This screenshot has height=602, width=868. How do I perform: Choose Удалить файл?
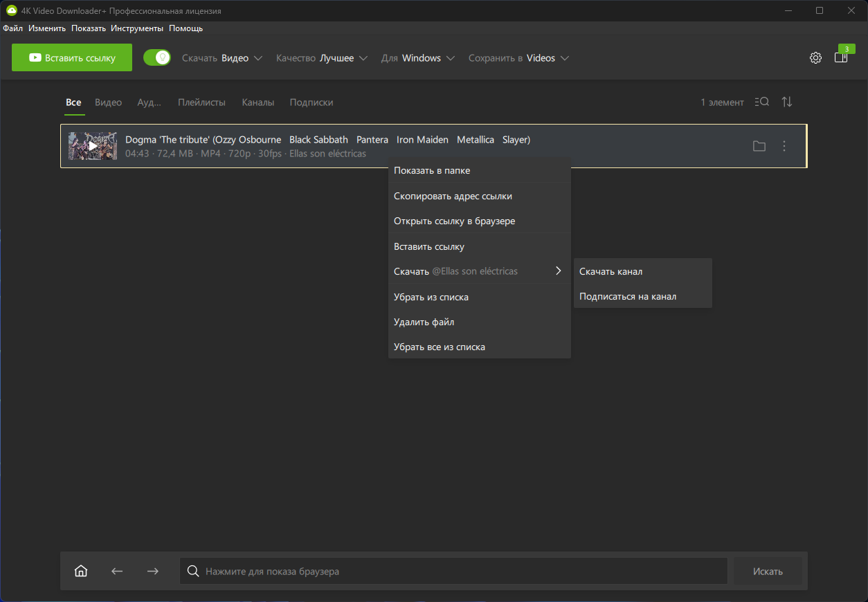click(x=480, y=322)
